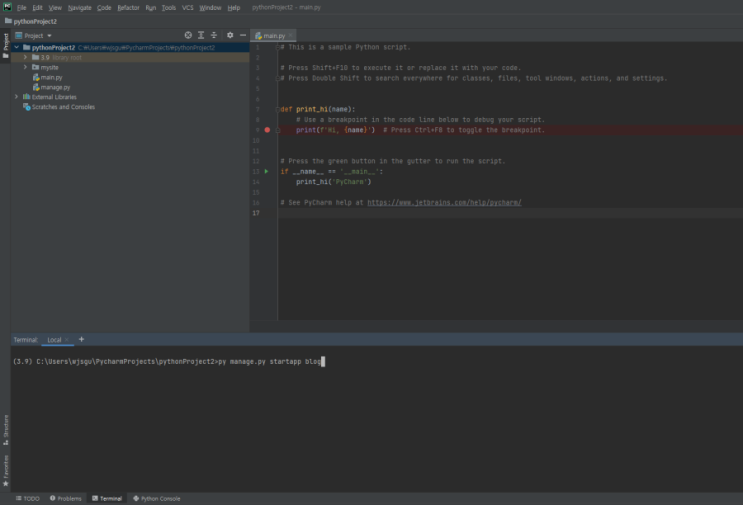
Task: Fold the top comment block
Action: coord(278,47)
